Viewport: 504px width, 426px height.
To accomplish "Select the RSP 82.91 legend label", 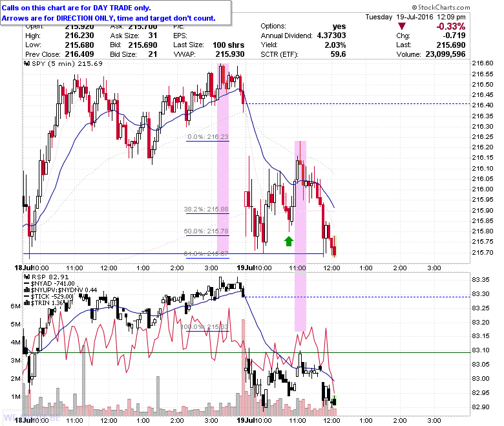I will click(50, 277).
